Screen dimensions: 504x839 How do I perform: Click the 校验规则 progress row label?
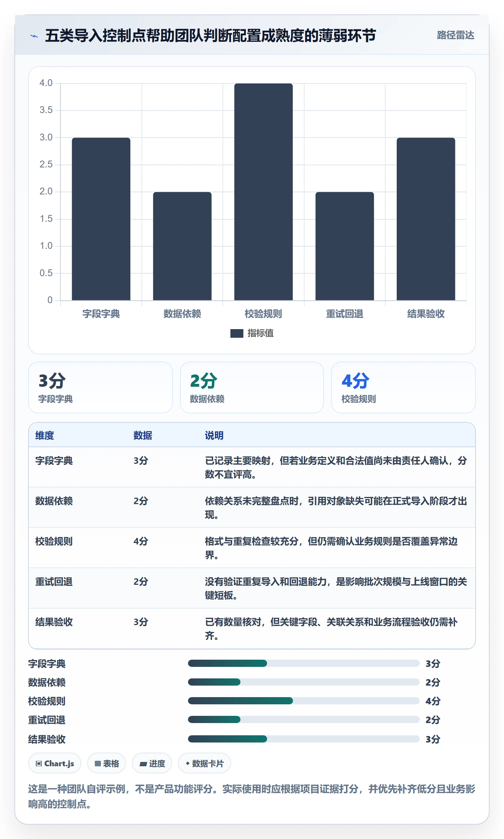point(47,701)
